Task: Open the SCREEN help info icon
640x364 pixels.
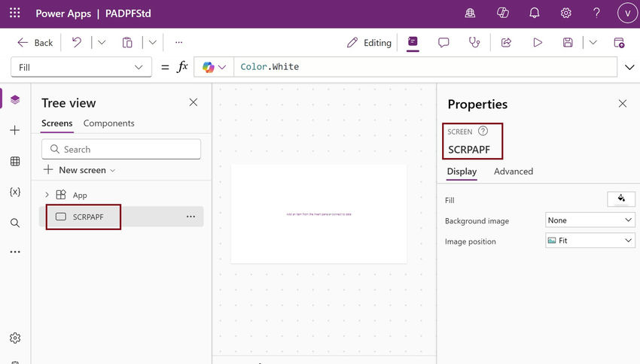Action: pos(483,131)
